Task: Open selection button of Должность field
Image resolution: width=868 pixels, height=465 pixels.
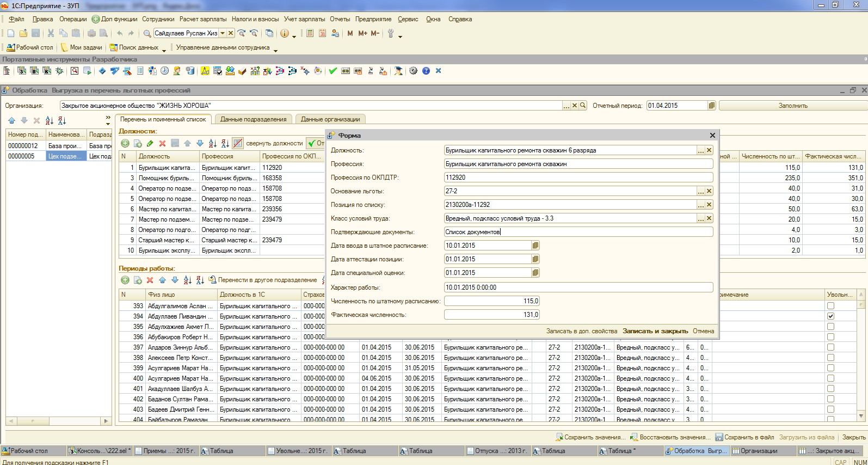Action: pyautogui.click(x=701, y=150)
